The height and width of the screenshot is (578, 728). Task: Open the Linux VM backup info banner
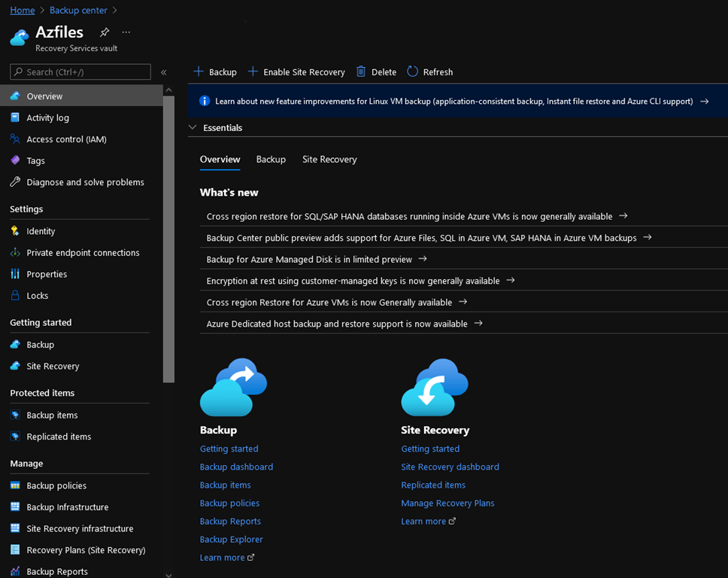(458, 101)
